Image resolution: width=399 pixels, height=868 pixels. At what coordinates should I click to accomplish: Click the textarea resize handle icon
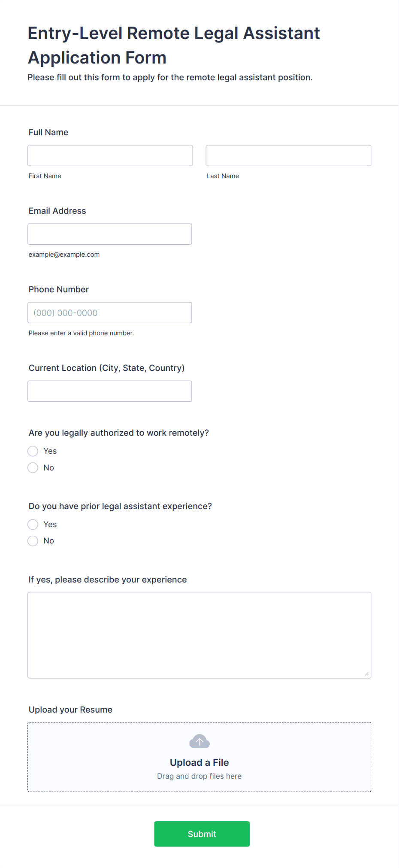(367, 674)
